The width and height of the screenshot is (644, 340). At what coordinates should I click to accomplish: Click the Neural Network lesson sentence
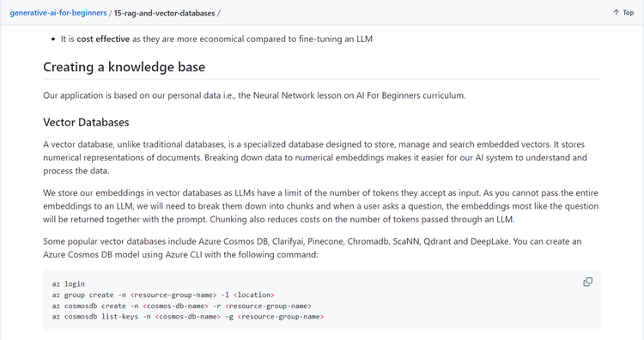tap(254, 95)
